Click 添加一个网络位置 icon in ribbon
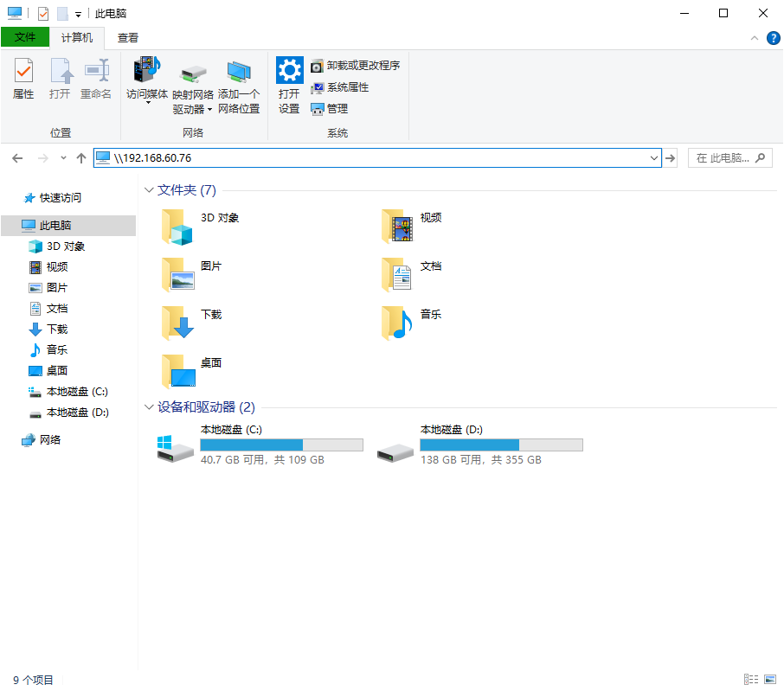The width and height of the screenshot is (784, 691). pyautogui.click(x=239, y=72)
